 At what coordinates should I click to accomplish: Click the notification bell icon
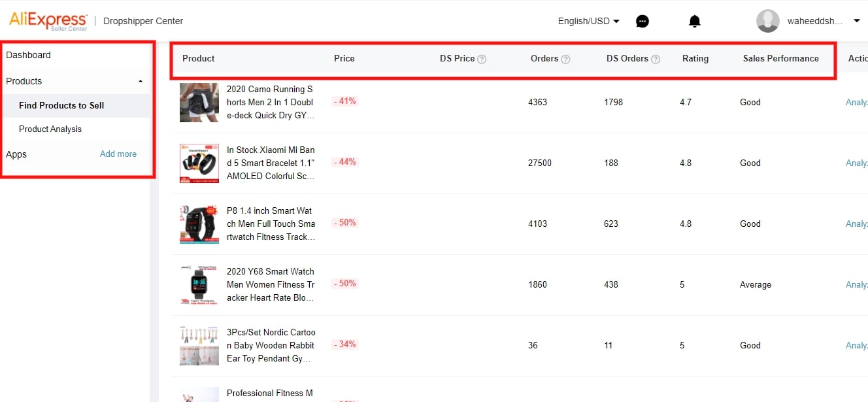click(695, 22)
